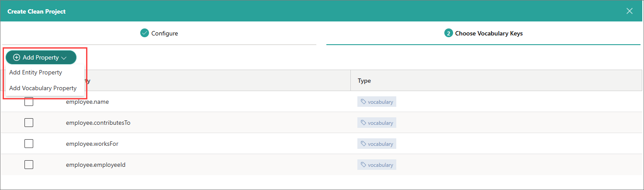This screenshot has height=190, width=644.
Task: Collapse the Add Property dropdown chevron
Action: pyautogui.click(x=64, y=58)
